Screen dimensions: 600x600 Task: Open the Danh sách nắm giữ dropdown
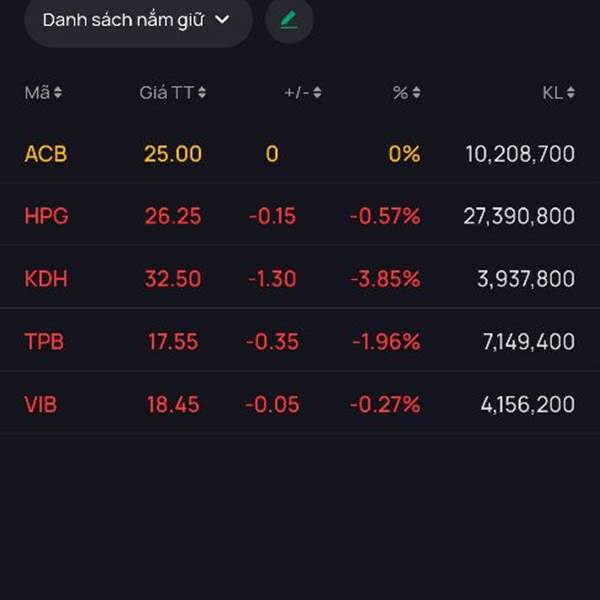click(x=137, y=20)
